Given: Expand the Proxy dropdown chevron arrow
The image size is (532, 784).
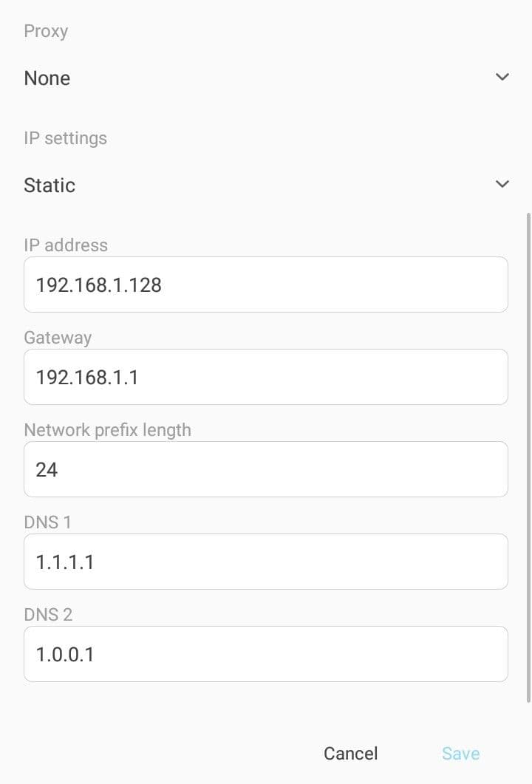Looking at the screenshot, I should tap(502, 77).
